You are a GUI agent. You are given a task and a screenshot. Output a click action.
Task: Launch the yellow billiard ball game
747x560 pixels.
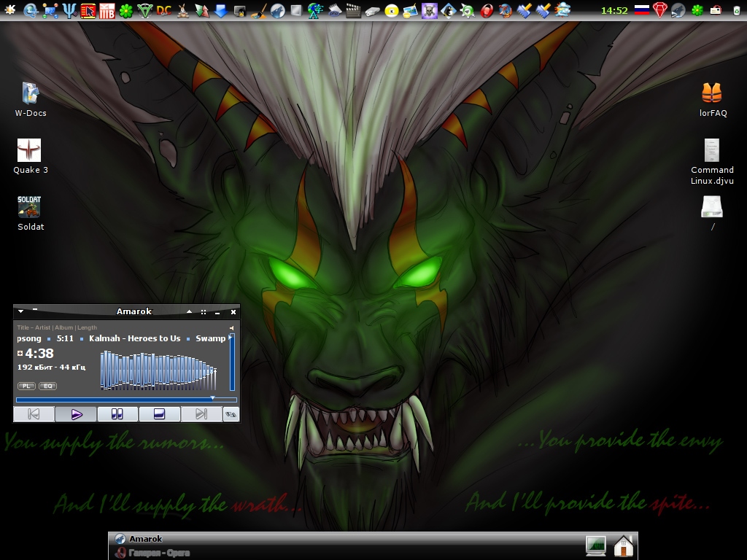[392, 10]
